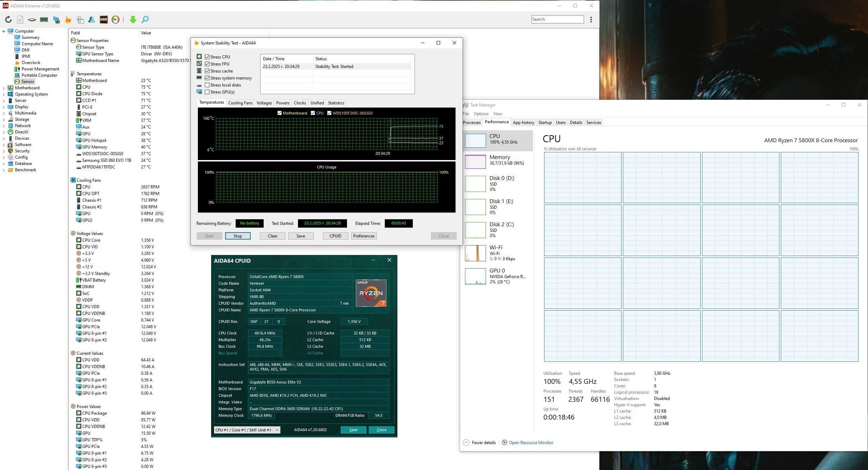Click the magnifier search icon in toolbar
The width and height of the screenshot is (868, 470).
(x=145, y=20)
